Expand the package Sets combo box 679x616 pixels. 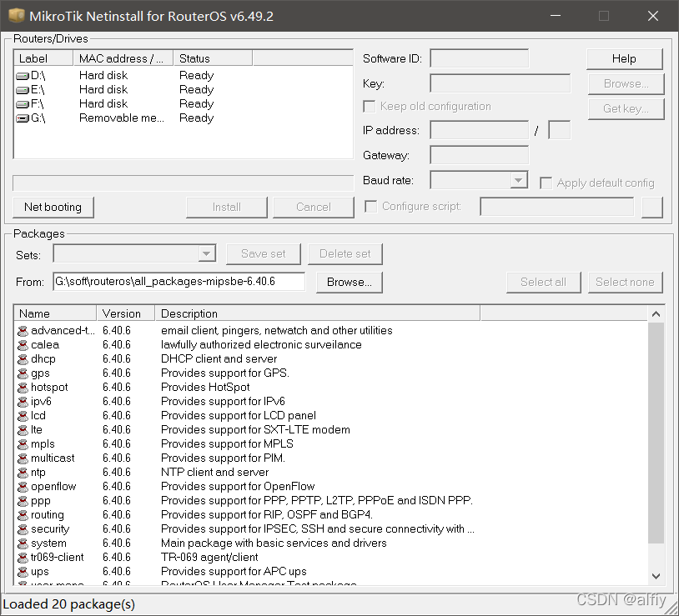click(x=207, y=253)
